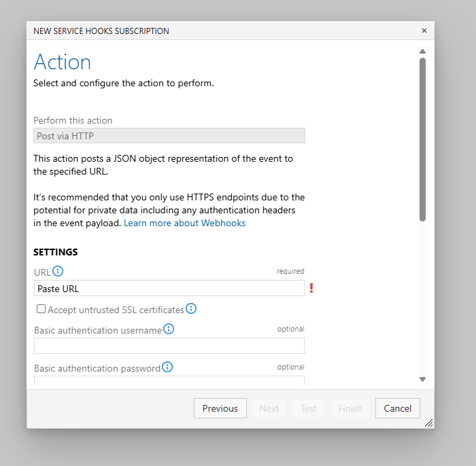Click the vertical scrollbar thumb

(x=422, y=139)
